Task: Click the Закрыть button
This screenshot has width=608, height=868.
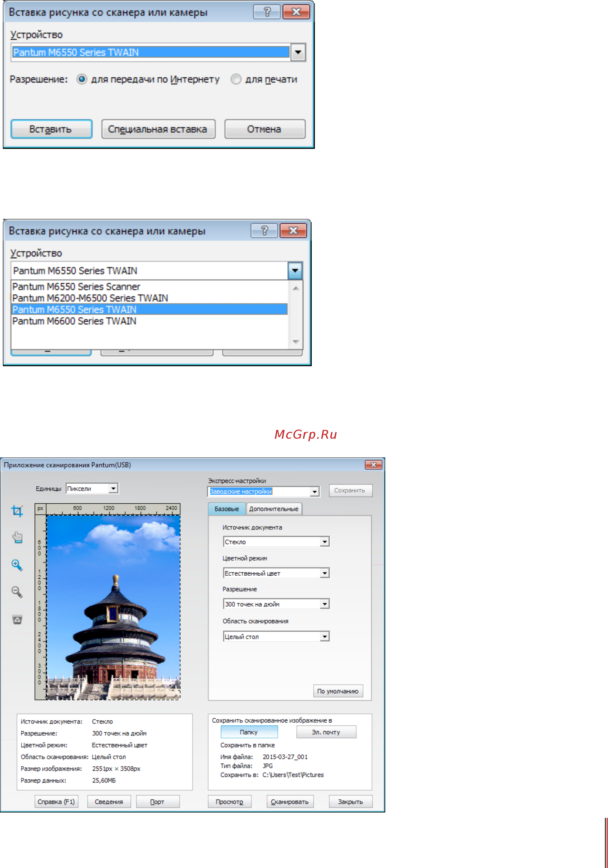Action: coord(351,801)
